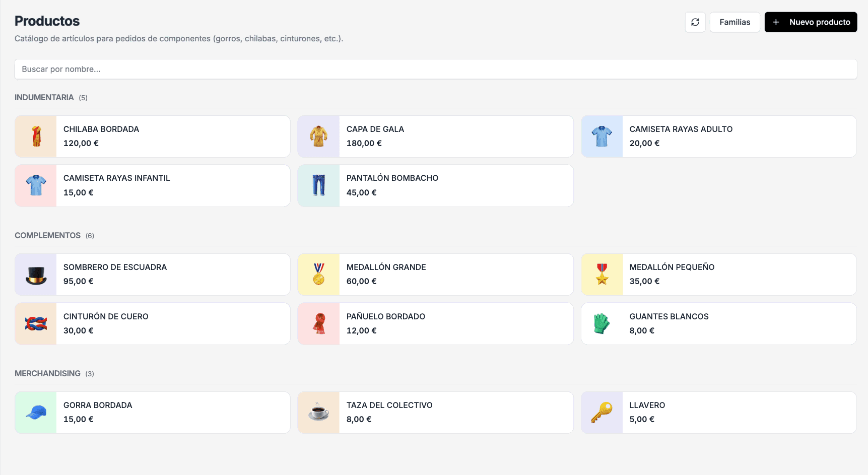Click the refresh icon button
The width and height of the screenshot is (868, 475).
click(x=695, y=22)
